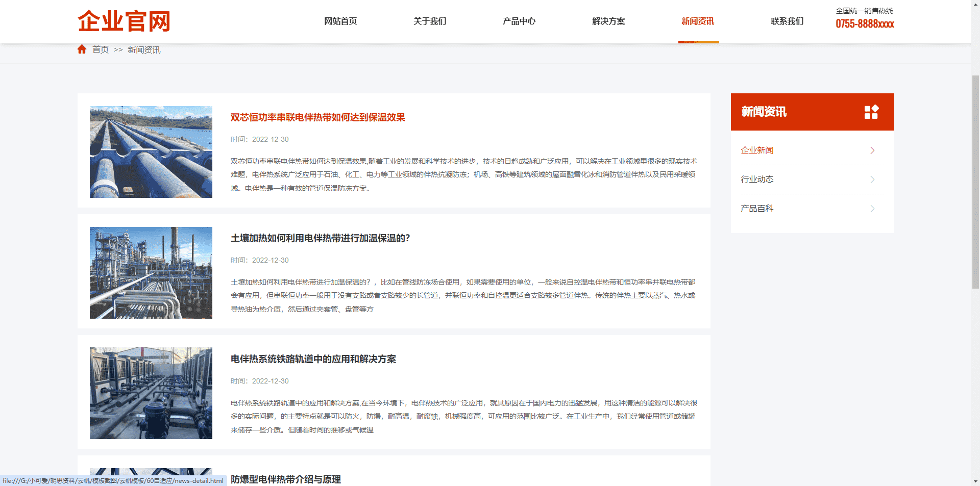Screen dimensions: 980x486
Task: Click the vertical page scrollbar thumb
Action: 975,181
